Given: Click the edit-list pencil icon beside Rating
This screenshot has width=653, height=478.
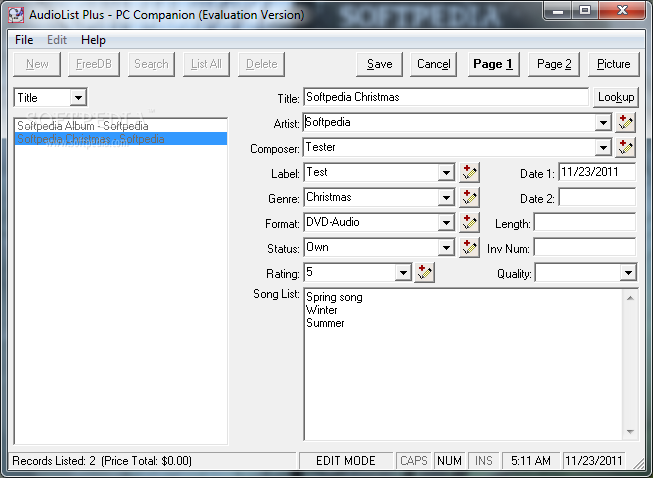Looking at the screenshot, I should coord(424,272).
